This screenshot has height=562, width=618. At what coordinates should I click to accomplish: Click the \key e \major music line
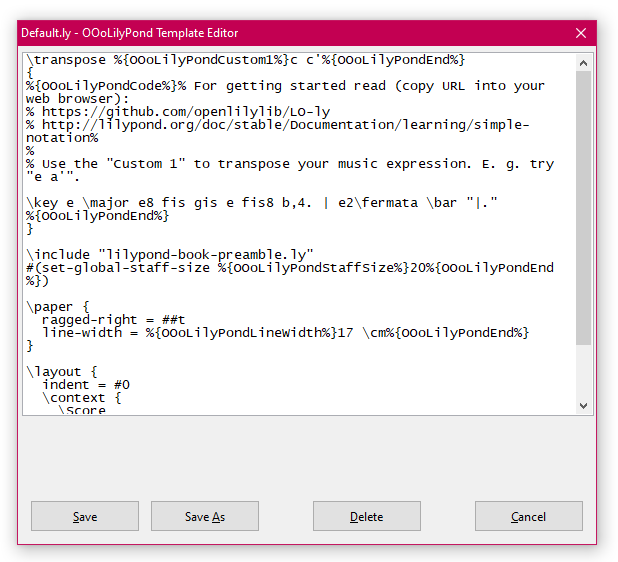point(262,203)
